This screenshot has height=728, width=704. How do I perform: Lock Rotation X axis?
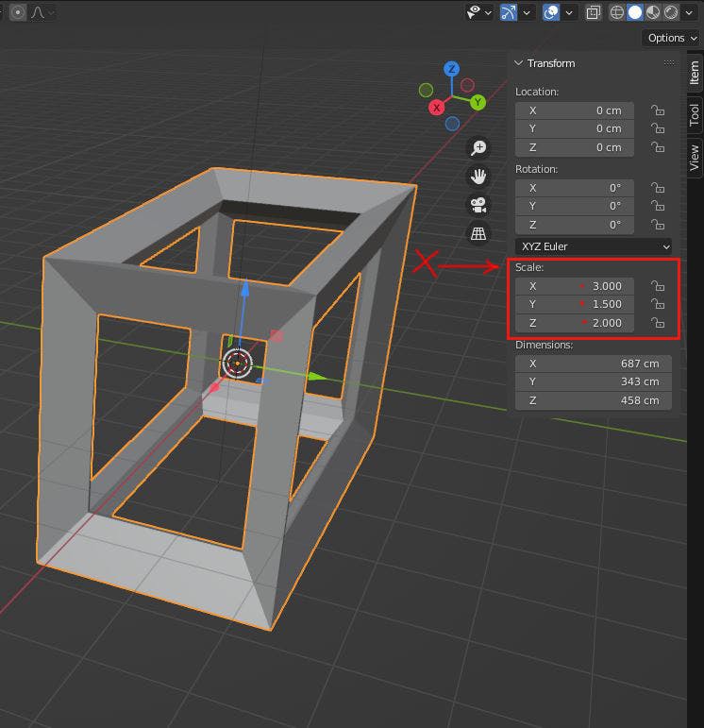[658, 188]
